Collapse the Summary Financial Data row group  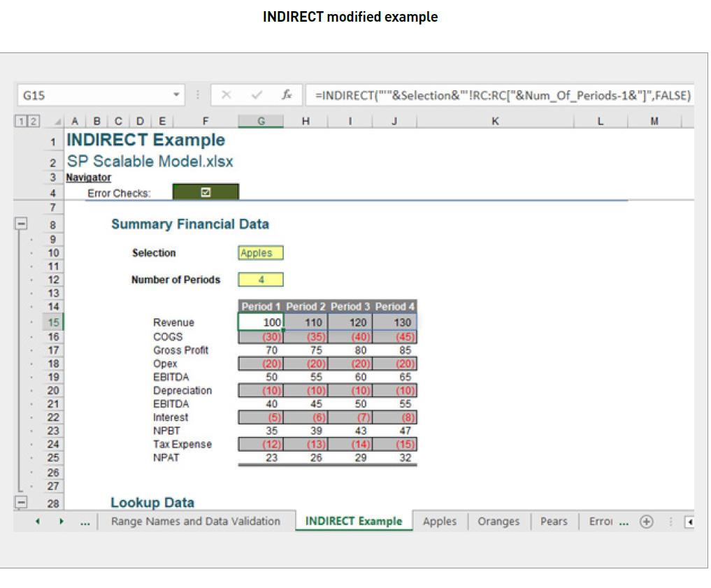21,223
